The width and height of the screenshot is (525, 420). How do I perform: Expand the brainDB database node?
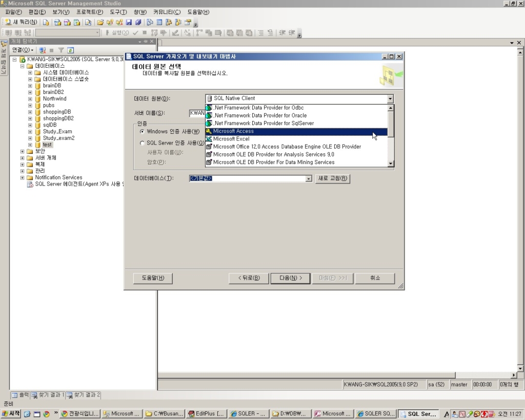tap(30, 86)
